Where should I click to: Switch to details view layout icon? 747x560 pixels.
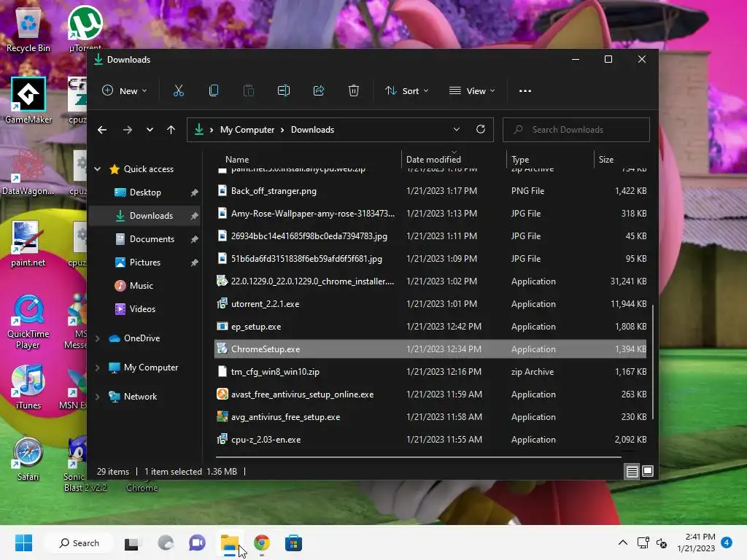[x=632, y=472]
